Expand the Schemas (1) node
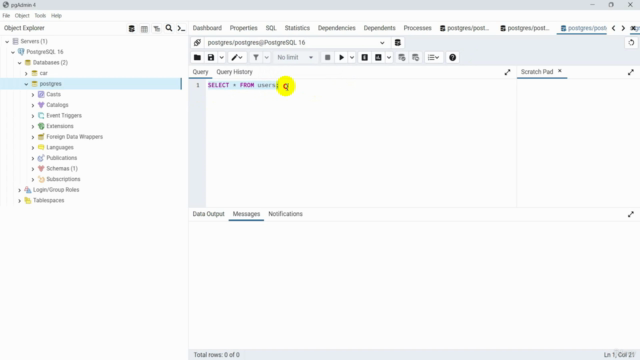The height and width of the screenshot is (360, 640). pos(33,169)
